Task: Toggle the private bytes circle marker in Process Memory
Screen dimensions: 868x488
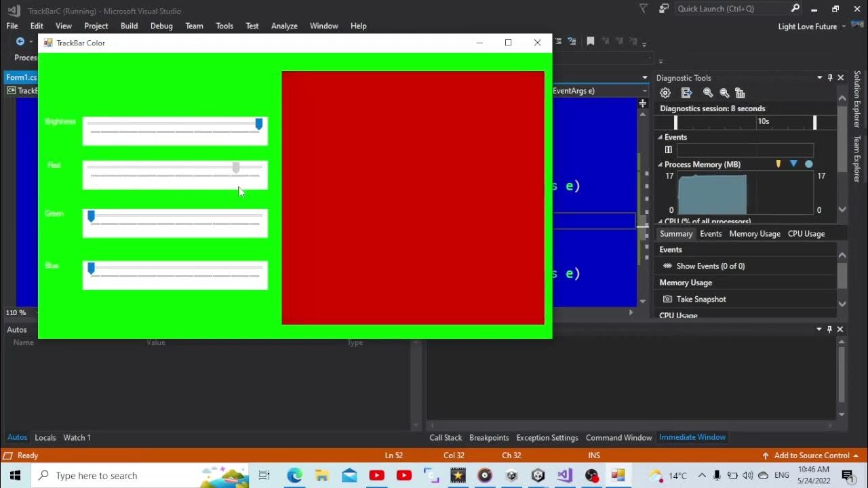Action: click(x=808, y=164)
